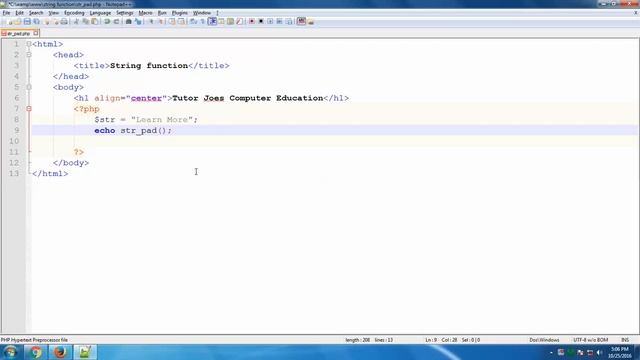This screenshot has height=360, width=640.
Task: Click the Save All toolbar icon
Action: click(36, 21)
